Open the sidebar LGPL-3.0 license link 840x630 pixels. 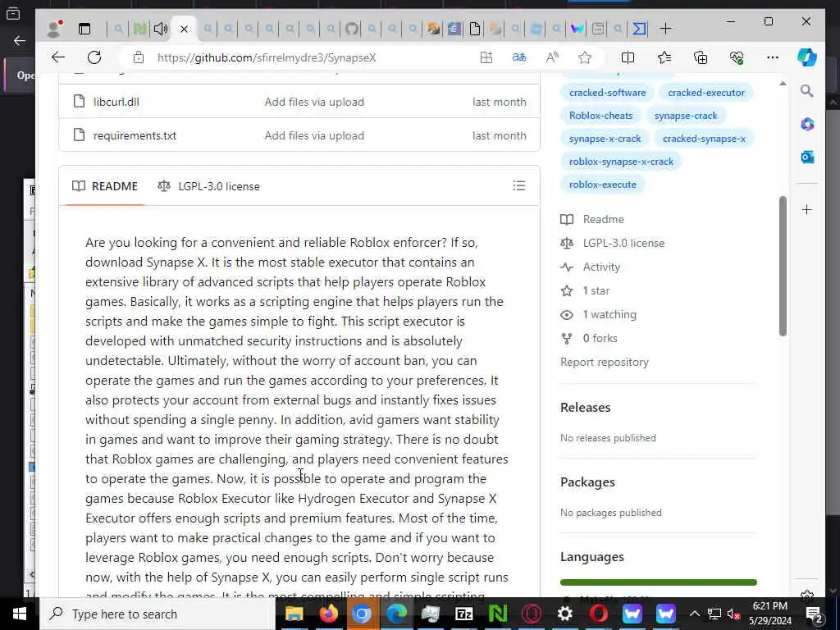click(612, 243)
